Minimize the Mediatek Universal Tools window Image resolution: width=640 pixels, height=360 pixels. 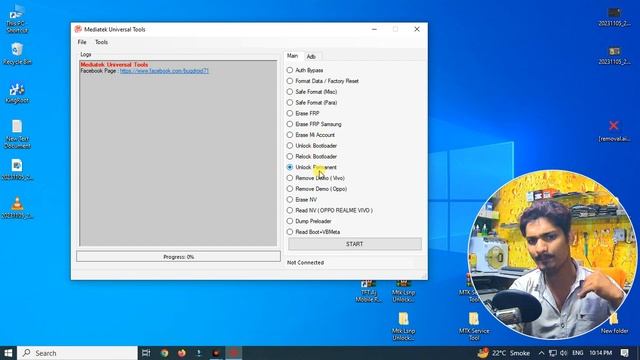coord(374,29)
